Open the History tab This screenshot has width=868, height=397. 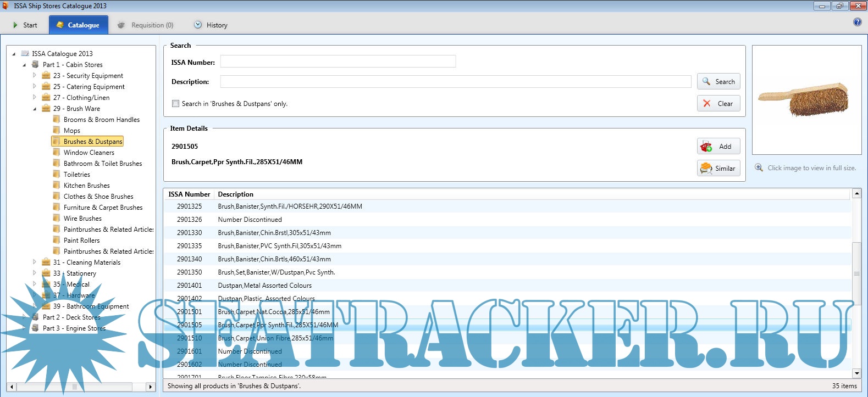coord(211,25)
